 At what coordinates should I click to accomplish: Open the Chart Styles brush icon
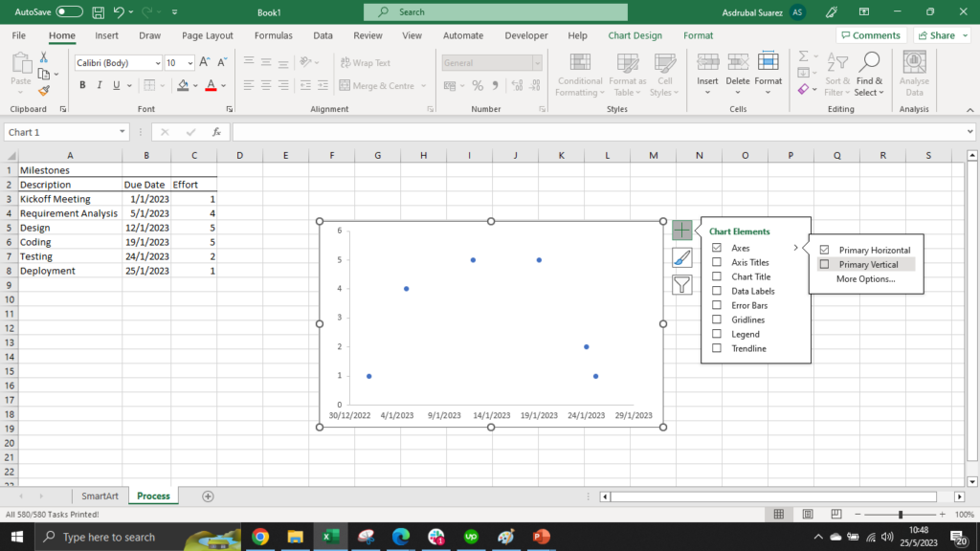[681, 256]
